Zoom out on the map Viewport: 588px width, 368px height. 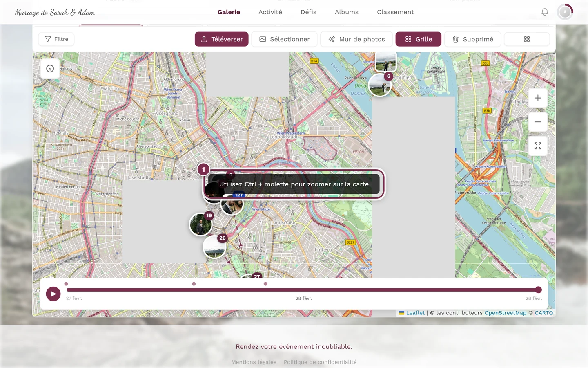point(538,122)
